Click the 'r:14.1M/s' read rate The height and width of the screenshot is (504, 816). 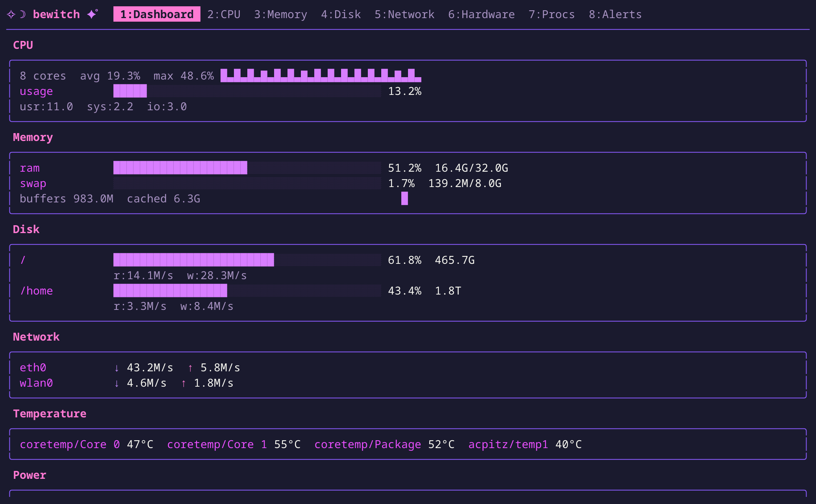pos(143,275)
